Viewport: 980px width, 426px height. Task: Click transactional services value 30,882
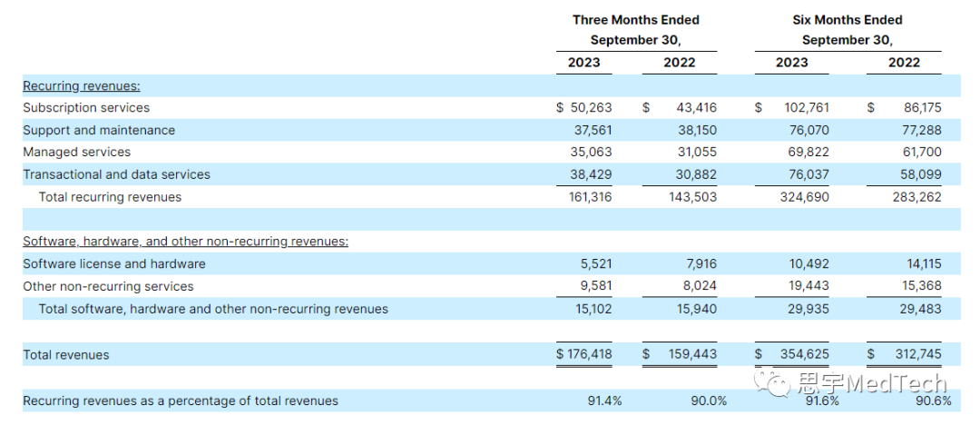(x=696, y=174)
